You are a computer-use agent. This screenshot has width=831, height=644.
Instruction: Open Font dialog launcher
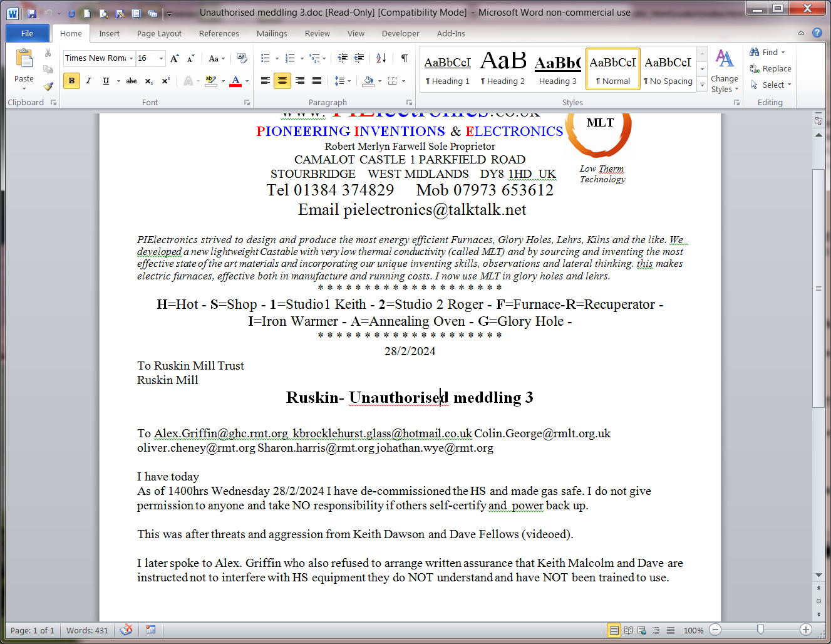click(x=247, y=102)
